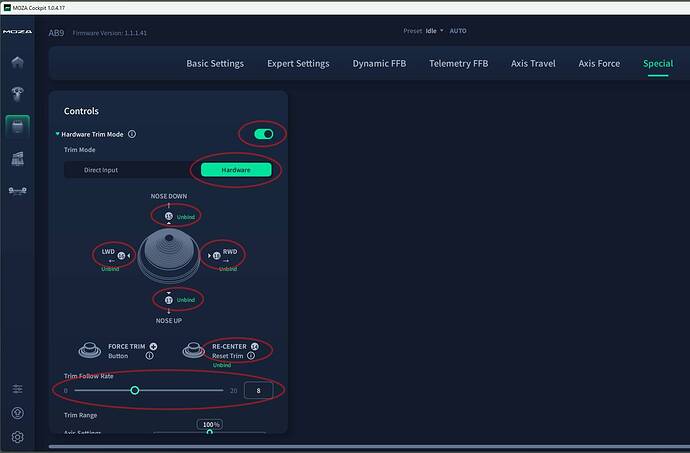Show the info icon beside Force Trim Button
Screen dimensions: 690x453
150,356
